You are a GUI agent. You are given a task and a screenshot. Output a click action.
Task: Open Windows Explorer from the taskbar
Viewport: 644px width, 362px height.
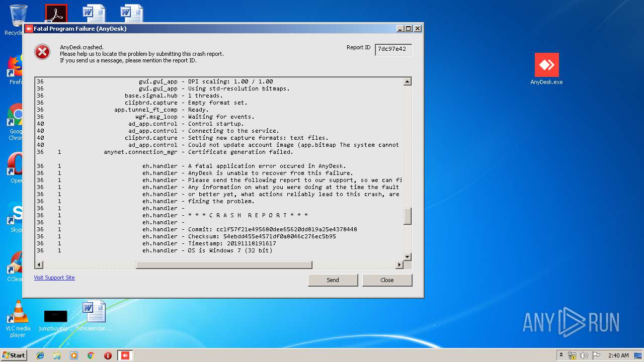(x=57, y=355)
